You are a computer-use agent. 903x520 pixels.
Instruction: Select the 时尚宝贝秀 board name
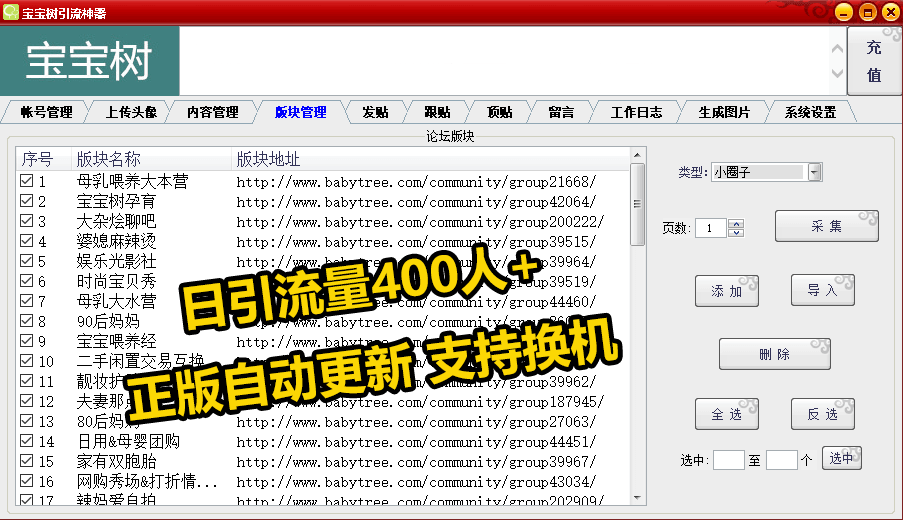[116, 282]
